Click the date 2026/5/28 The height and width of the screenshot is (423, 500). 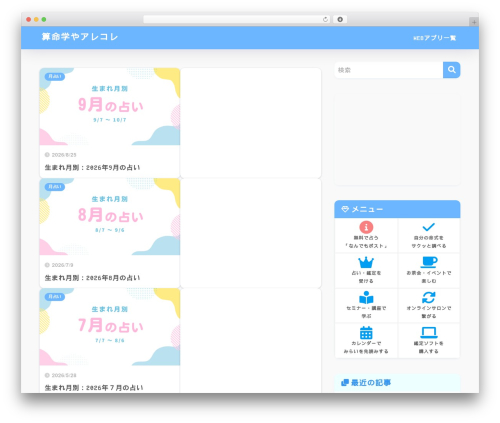[x=64, y=375]
